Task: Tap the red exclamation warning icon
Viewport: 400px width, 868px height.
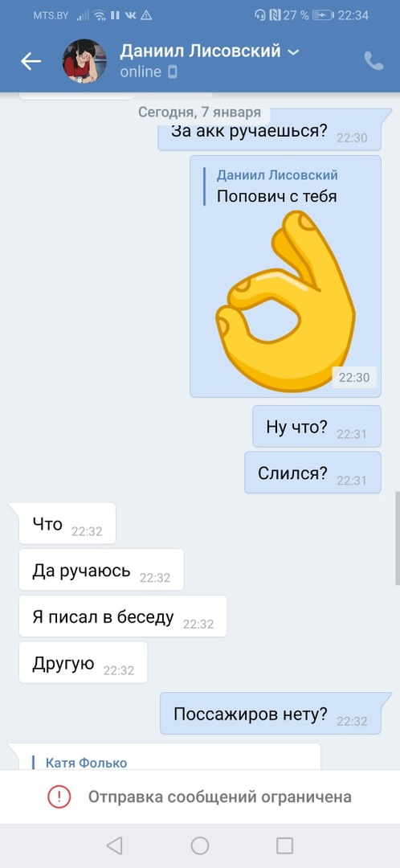Action: pos(59,796)
